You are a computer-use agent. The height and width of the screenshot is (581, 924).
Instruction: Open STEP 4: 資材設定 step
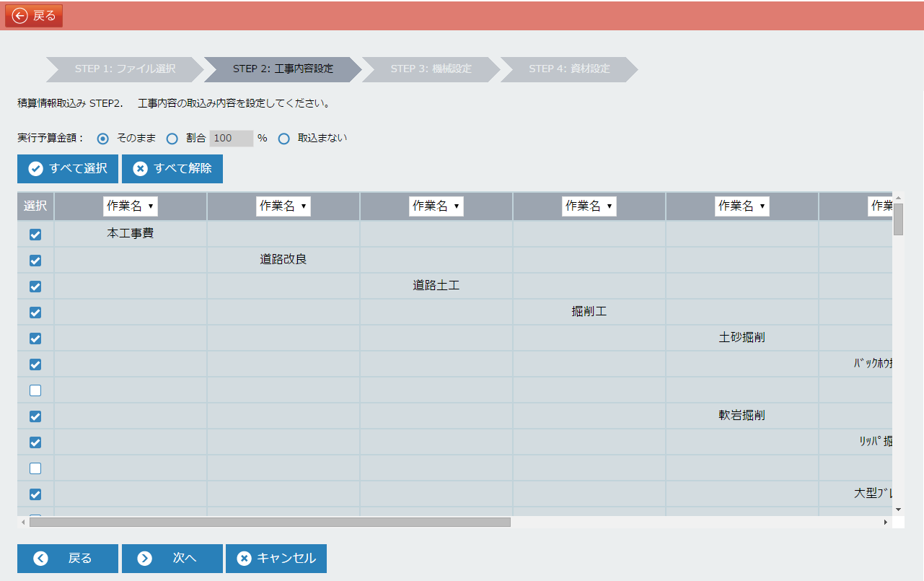(x=569, y=69)
